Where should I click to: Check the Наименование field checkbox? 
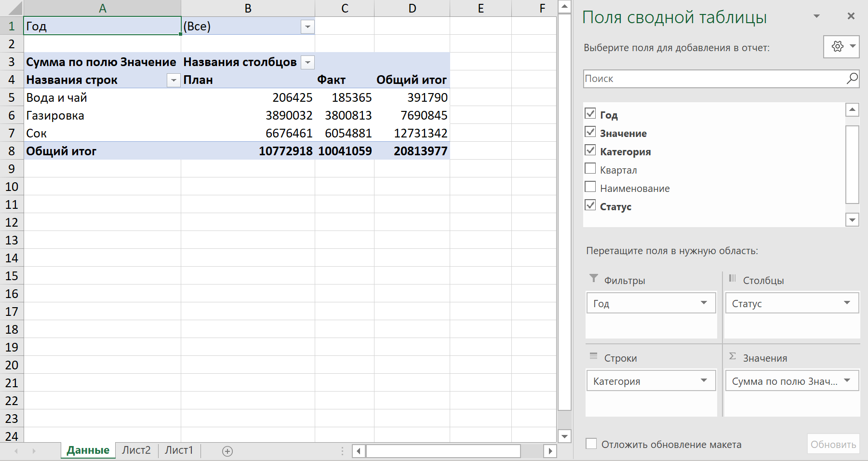point(590,187)
